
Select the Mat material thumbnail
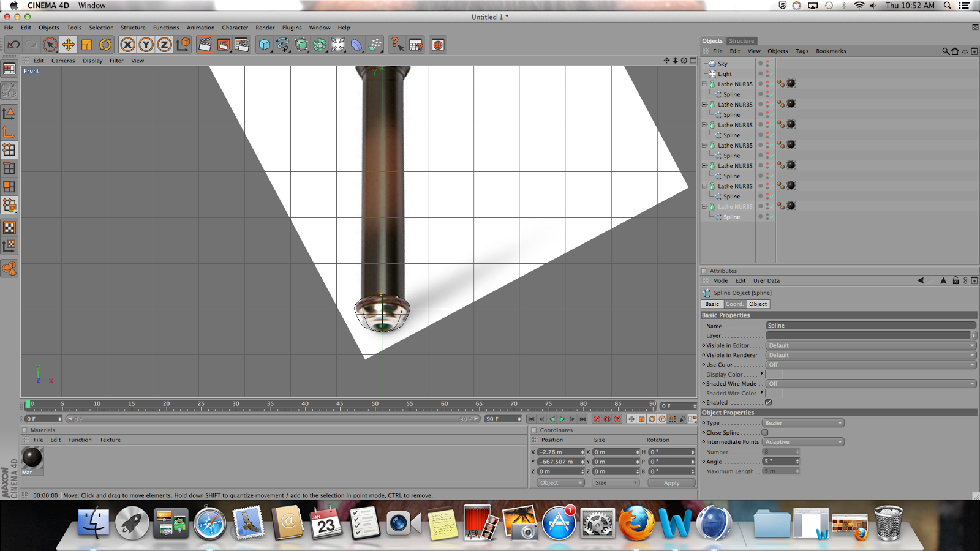click(x=32, y=457)
